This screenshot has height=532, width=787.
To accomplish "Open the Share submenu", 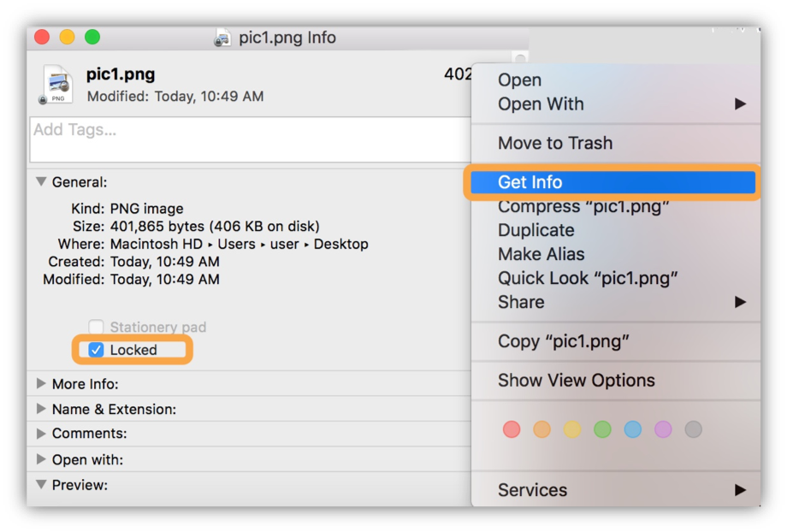I will click(521, 302).
